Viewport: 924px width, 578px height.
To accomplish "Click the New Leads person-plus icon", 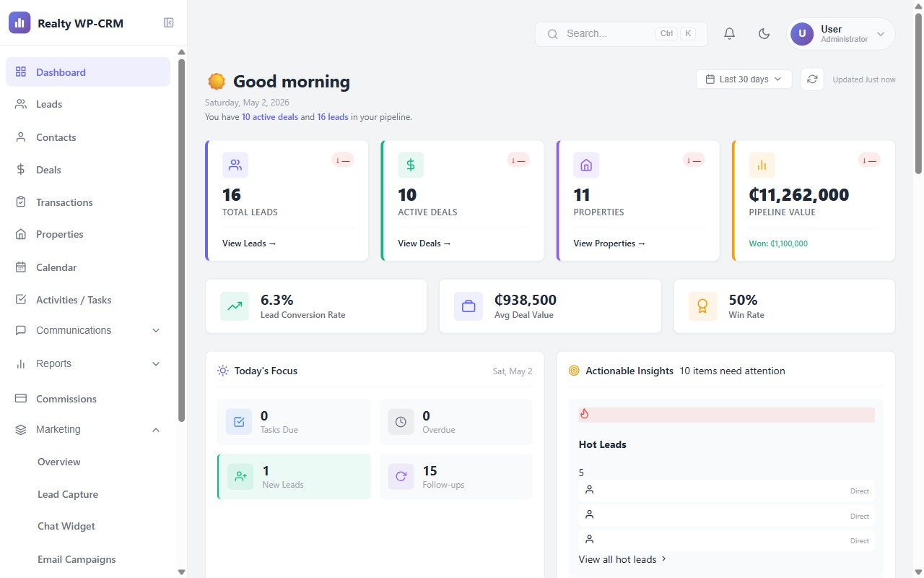I will (240, 477).
